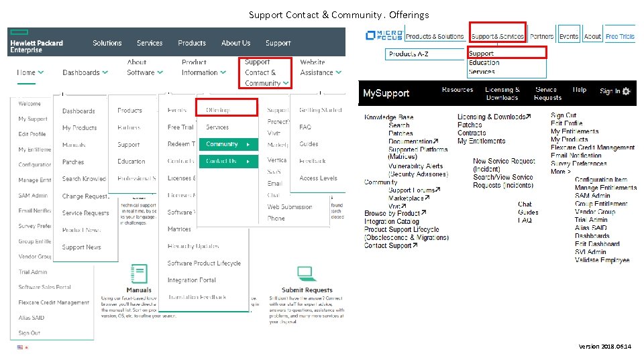The height and width of the screenshot is (362, 644).
Task: Open Resources in MySupport bar
Action: pyautogui.click(x=458, y=89)
